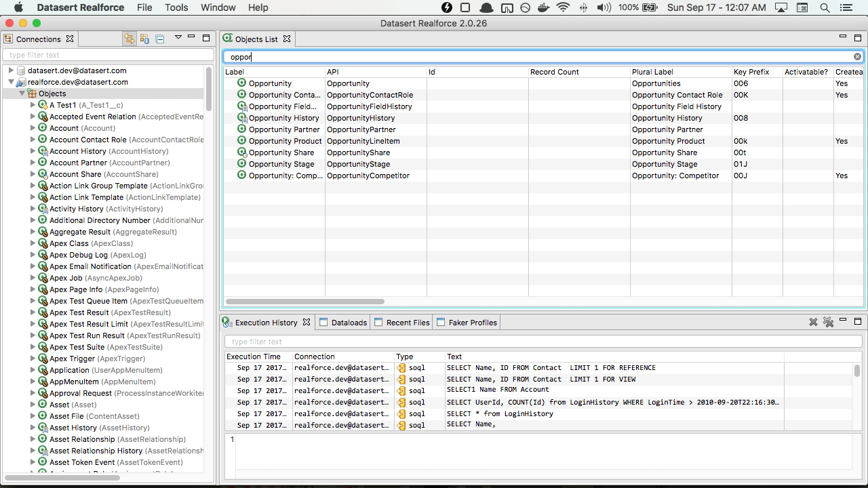This screenshot has height=488, width=868.
Task: Close the Execution History tab
Action: pos(307,322)
